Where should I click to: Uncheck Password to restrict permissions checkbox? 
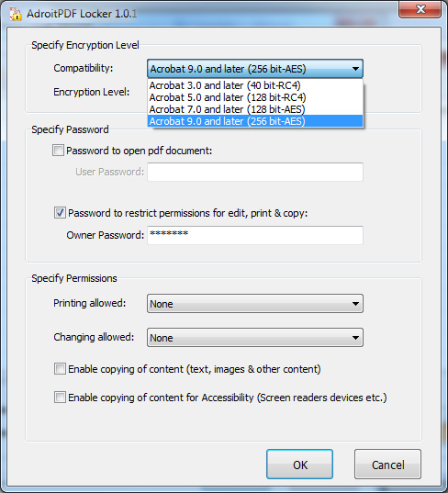coord(60,213)
